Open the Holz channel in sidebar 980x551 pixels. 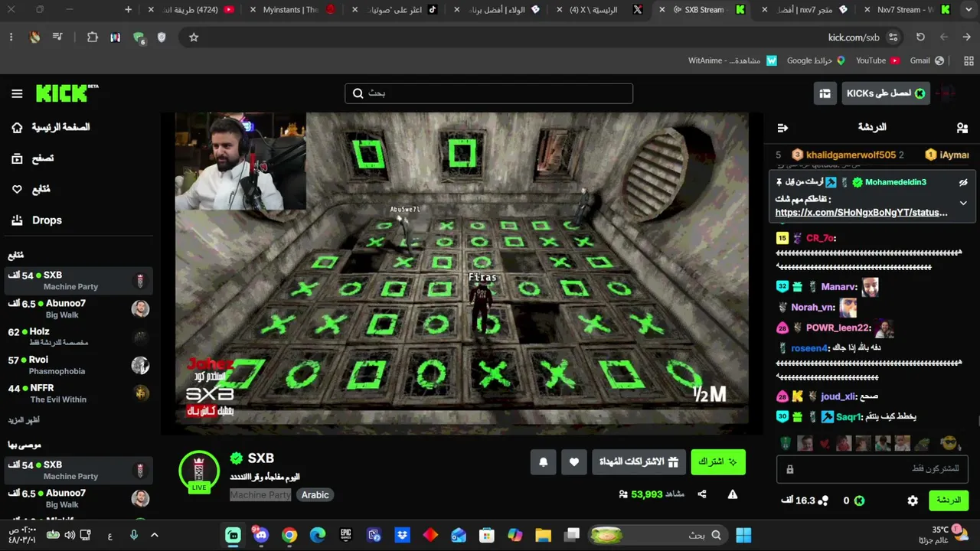pyautogui.click(x=78, y=337)
